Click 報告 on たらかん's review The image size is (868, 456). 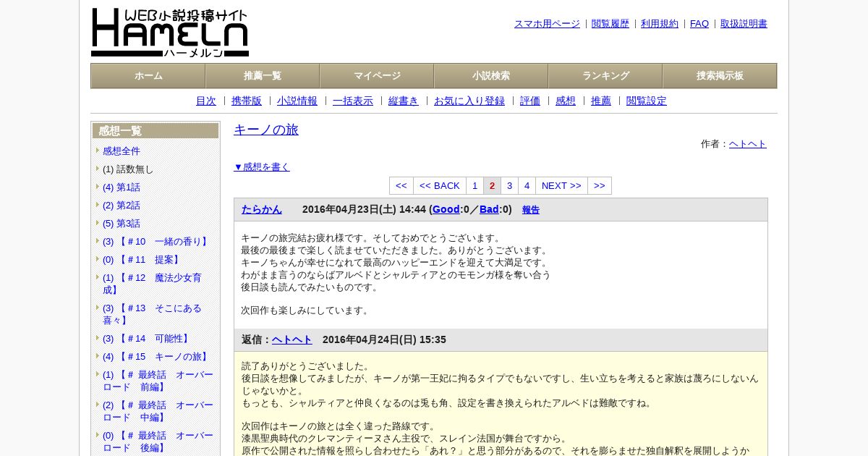531,210
